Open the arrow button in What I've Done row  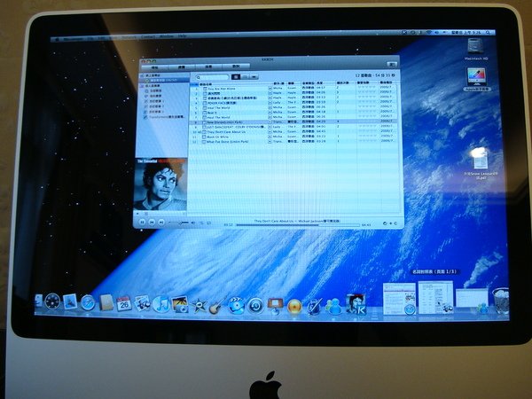pos(270,141)
